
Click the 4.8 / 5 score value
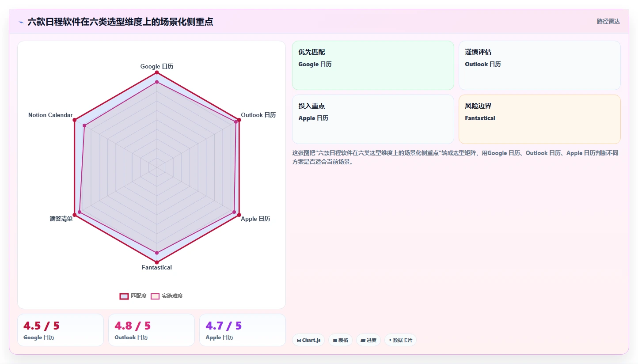(x=133, y=326)
